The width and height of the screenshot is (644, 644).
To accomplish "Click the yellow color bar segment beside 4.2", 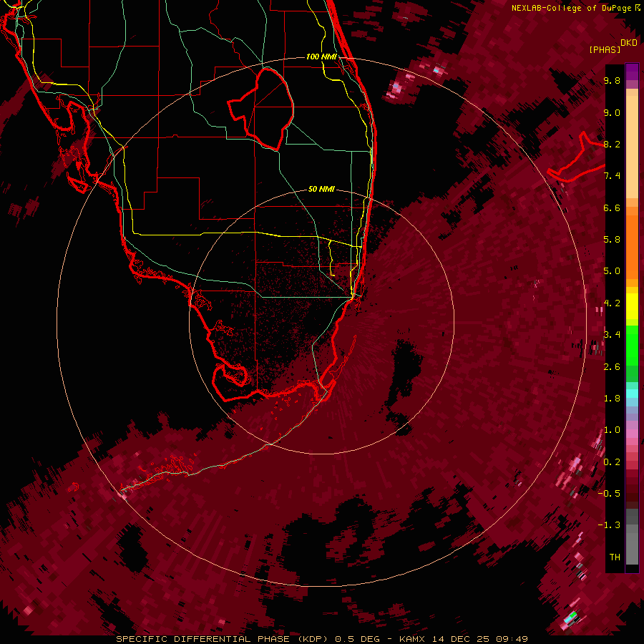I will click(632, 306).
